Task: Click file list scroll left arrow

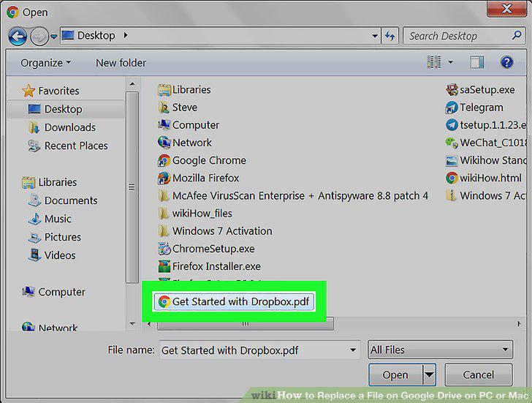Action: (149, 324)
